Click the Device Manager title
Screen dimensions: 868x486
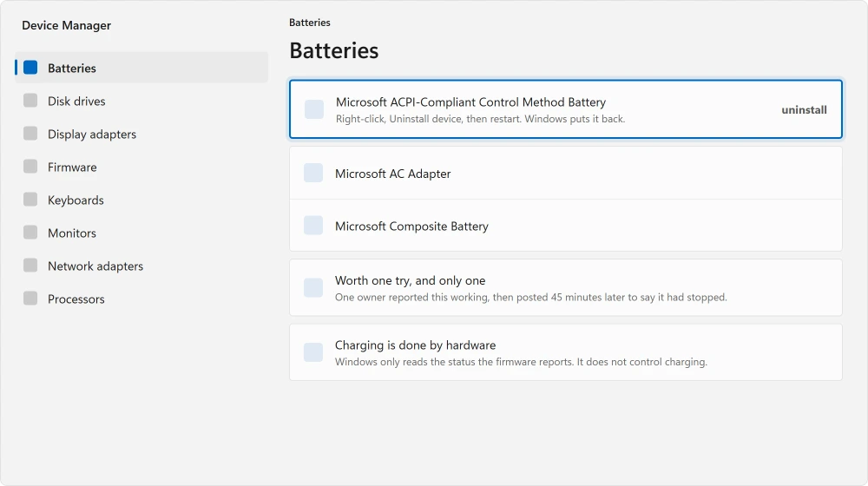67,25
